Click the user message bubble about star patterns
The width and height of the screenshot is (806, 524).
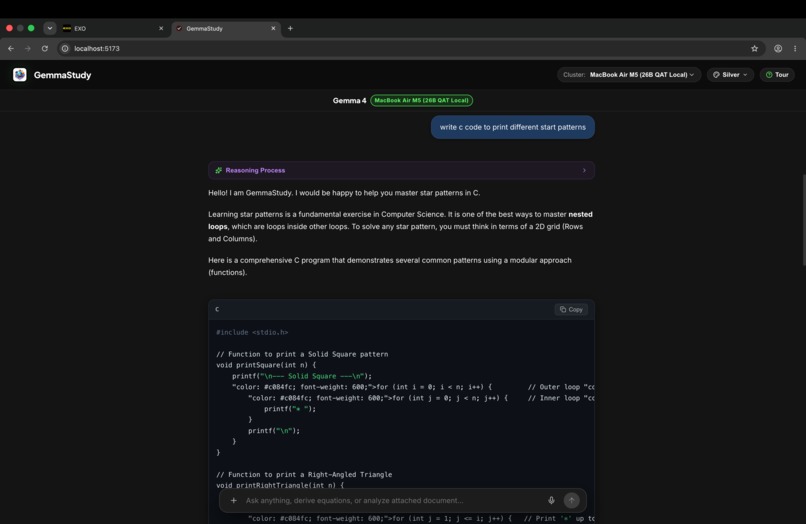click(512, 127)
